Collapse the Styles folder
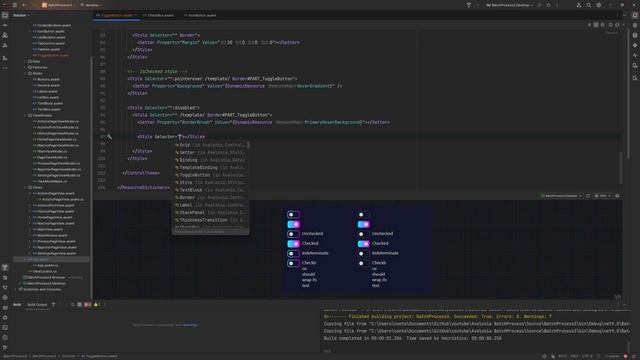Image resolution: width=640 pixels, height=360 pixels. point(25,73)
